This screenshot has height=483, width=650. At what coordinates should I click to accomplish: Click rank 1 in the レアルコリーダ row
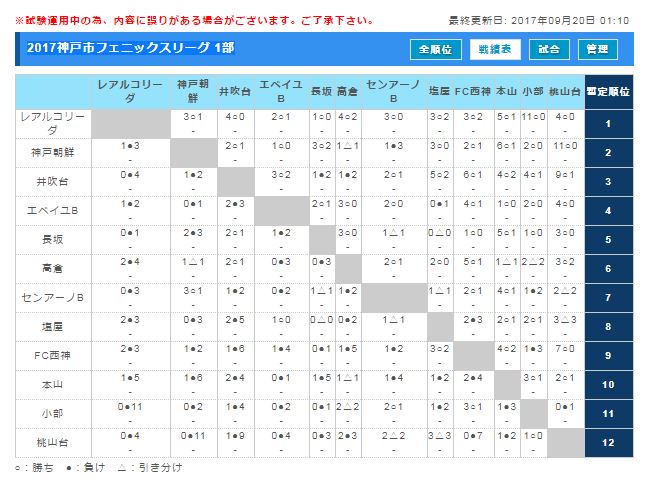[x=608, y=124]
